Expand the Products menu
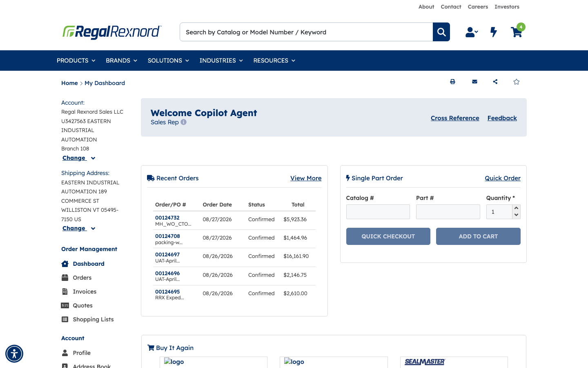 click(x=76, y=61)
